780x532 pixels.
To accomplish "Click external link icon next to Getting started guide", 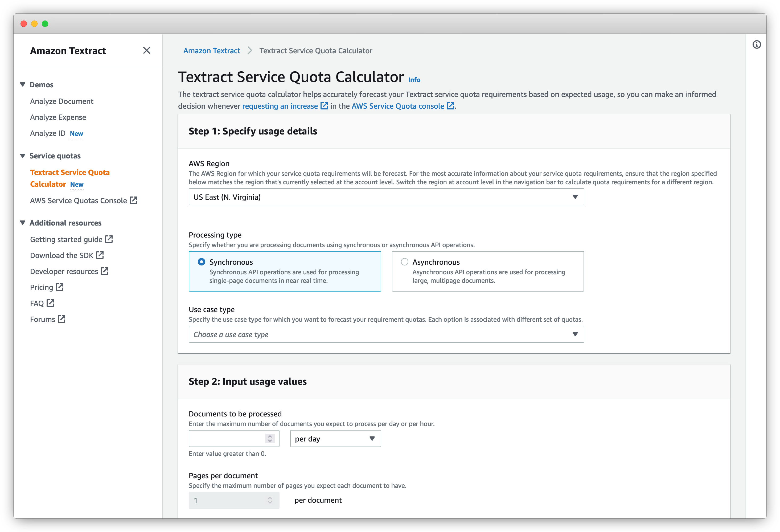I will (109, 239).
